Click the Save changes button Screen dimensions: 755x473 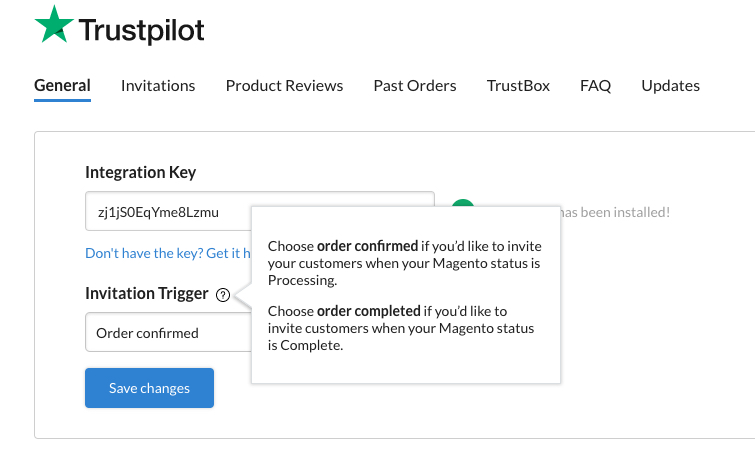[149, 388]
